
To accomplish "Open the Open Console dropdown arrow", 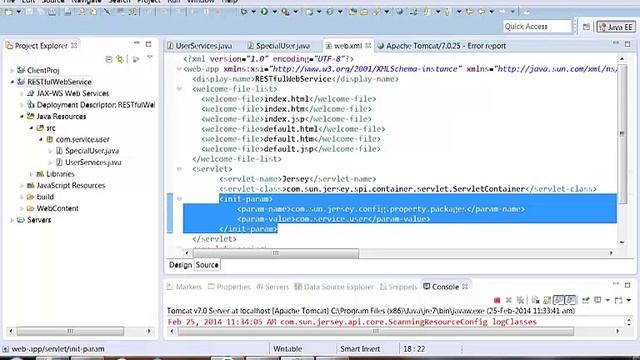I will tap(629, 300).
